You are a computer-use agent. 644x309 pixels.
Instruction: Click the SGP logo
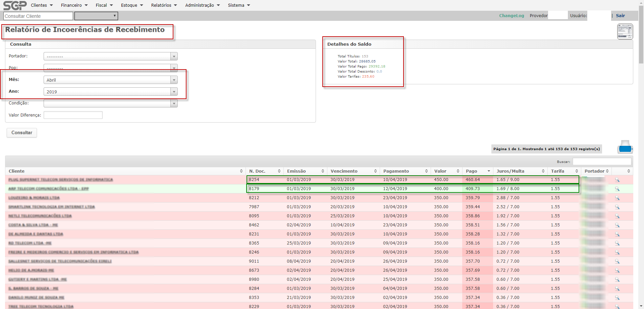tap(15, 5)
